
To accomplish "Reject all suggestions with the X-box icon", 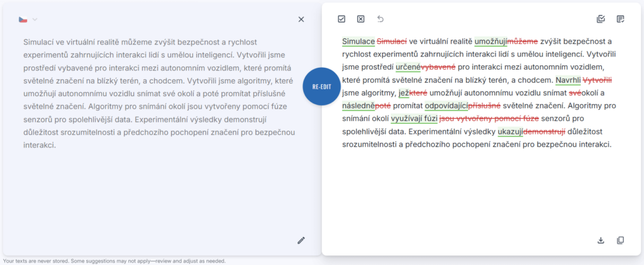I will tap(360, 19).
